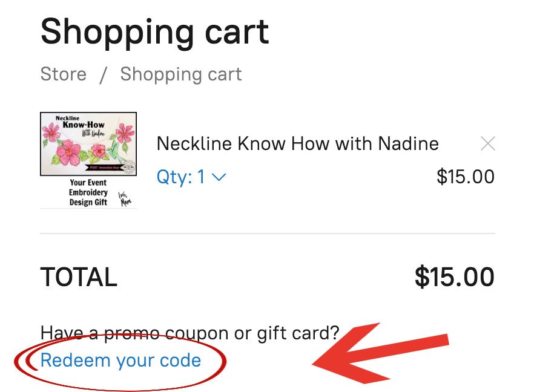Viewport: 534px width, 392px height.
Task: Click the Shopping cart breadcrumb item
Action: [x=180, y=74]
